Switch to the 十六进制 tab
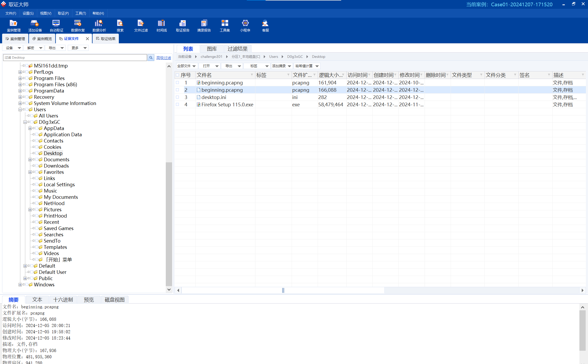 [x=63, y=300]
